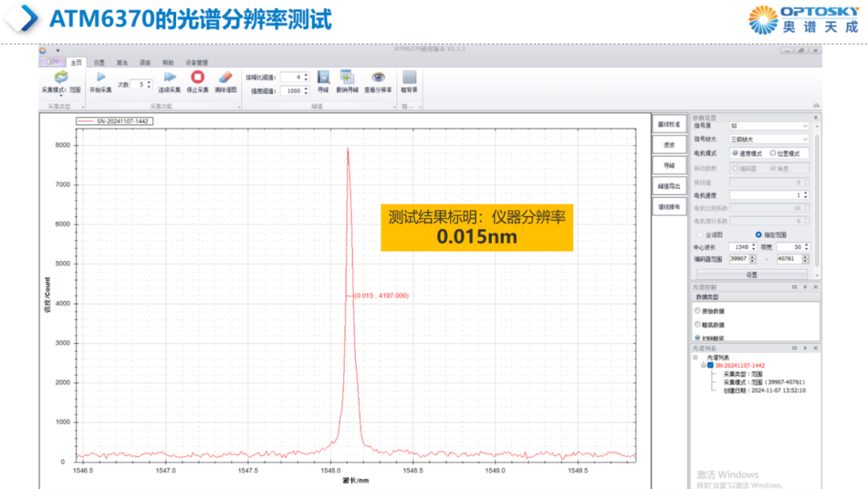The image size is (868, 489).
Task: Open the 采集模式 dropdown arrow
Action: pos(61,96)
